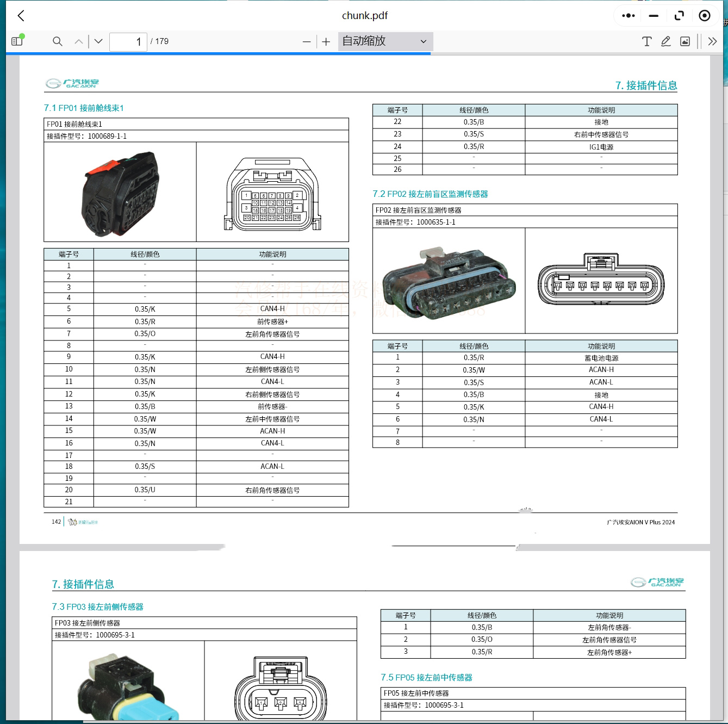The width and height of the screenshot is (728, 724).
Task: Click the back arrow in the title bar
Action: pyautogui.click(x=21, y=16)
